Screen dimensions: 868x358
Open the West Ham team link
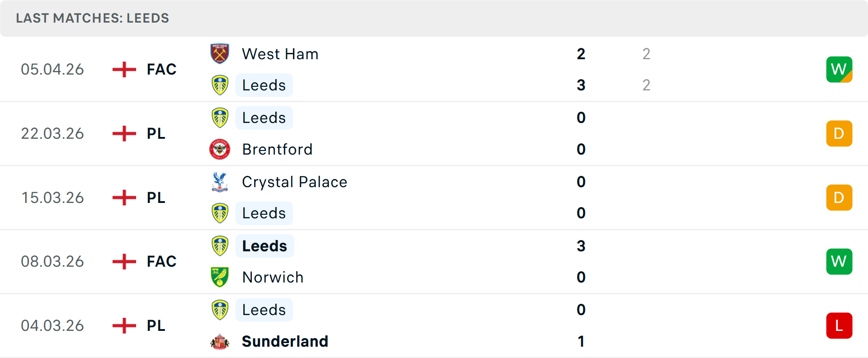tap(280, 54)
